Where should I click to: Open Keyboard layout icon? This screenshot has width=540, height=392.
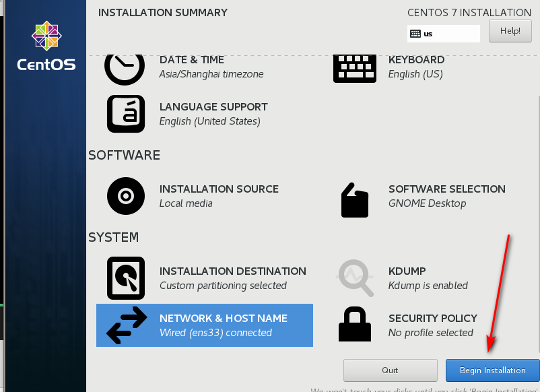pyautogui.click(x=355, y=69)
